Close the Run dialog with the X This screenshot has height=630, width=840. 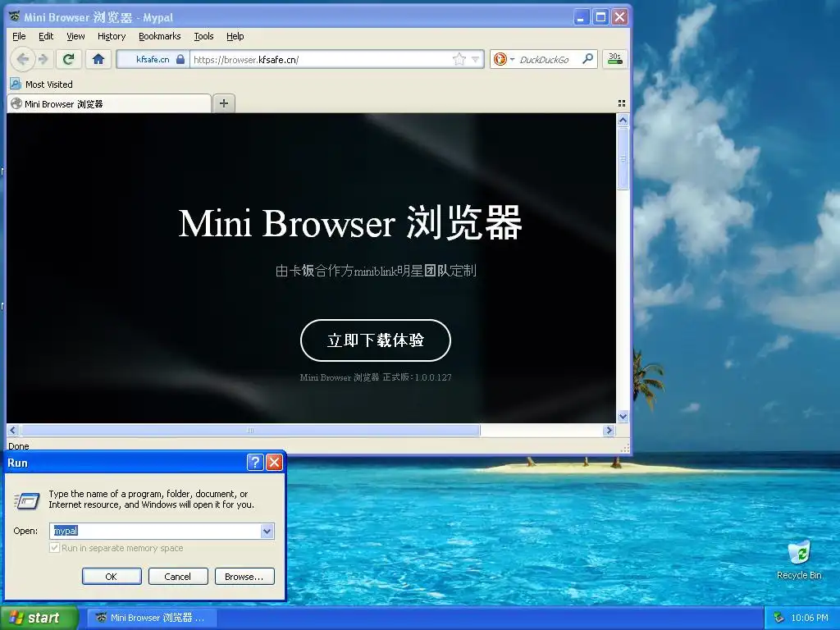[274, 463]
